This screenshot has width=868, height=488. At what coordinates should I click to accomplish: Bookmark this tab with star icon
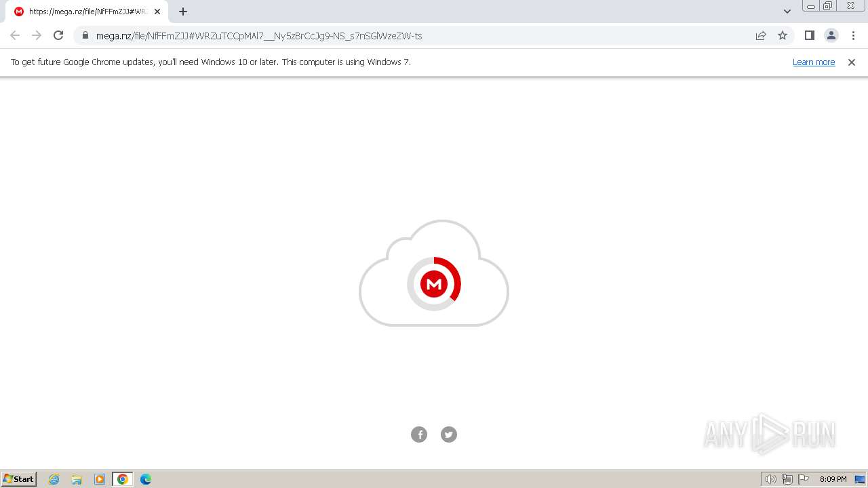coord(783,35)
